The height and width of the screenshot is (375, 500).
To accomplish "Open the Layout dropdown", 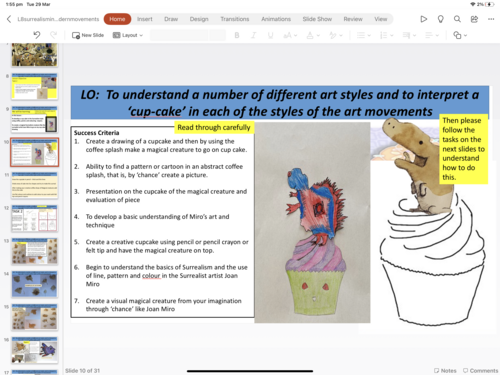I will 128,35.
